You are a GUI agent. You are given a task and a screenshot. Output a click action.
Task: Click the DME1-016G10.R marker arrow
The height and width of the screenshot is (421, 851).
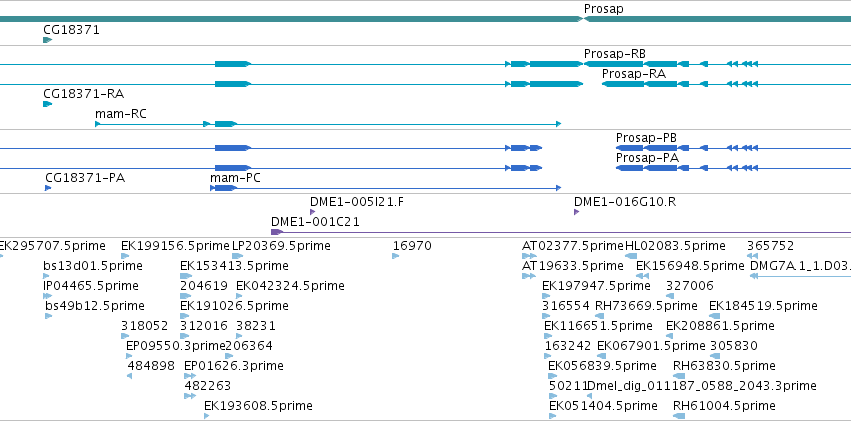[577, 211]
